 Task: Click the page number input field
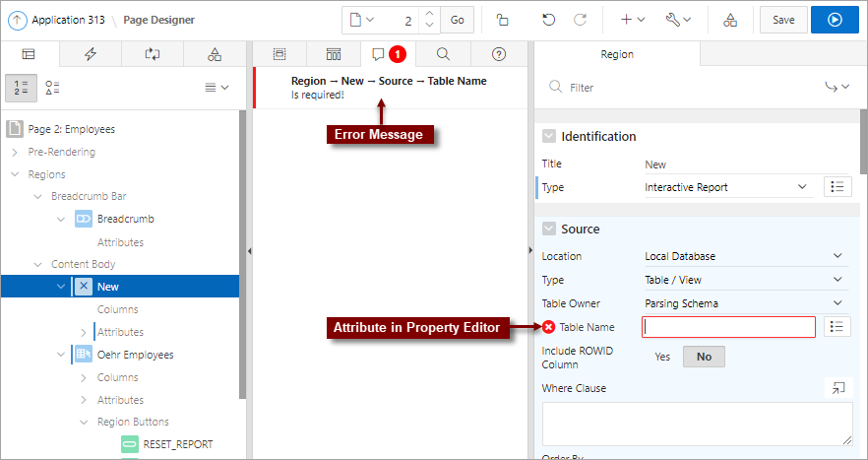pos(400,20)
